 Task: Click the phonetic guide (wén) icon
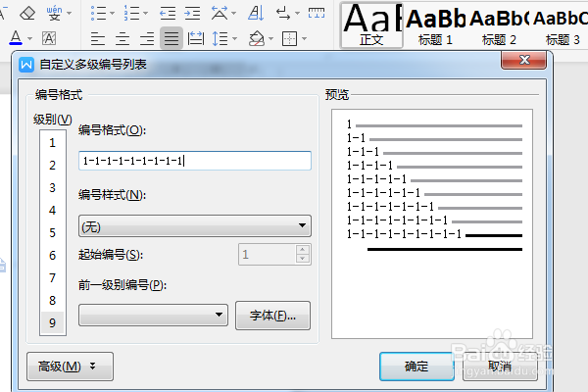click(x=54, y=13)
